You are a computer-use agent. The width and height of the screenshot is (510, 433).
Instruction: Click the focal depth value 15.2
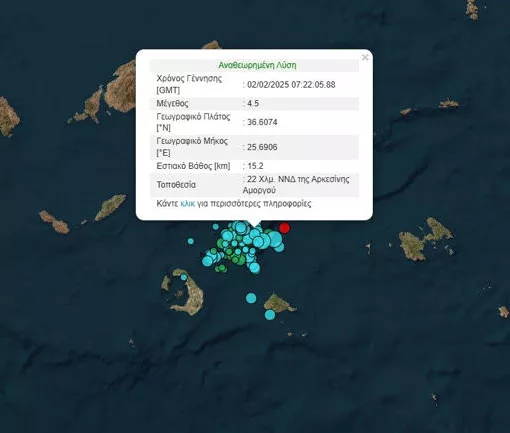point(255,166)
